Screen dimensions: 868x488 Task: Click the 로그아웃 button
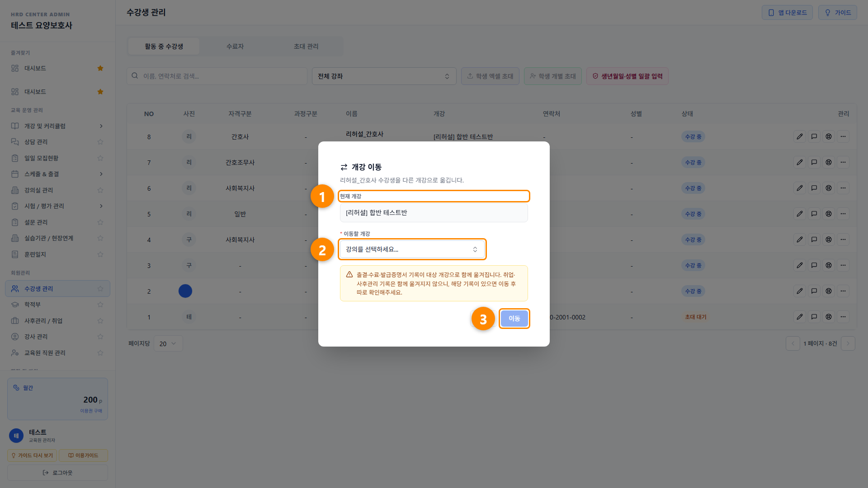click(57, 473)
